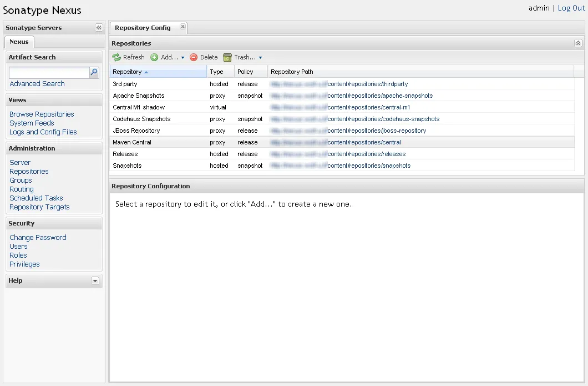Open System Feeds view
This screenshot has height=386, width=588.
32,123
